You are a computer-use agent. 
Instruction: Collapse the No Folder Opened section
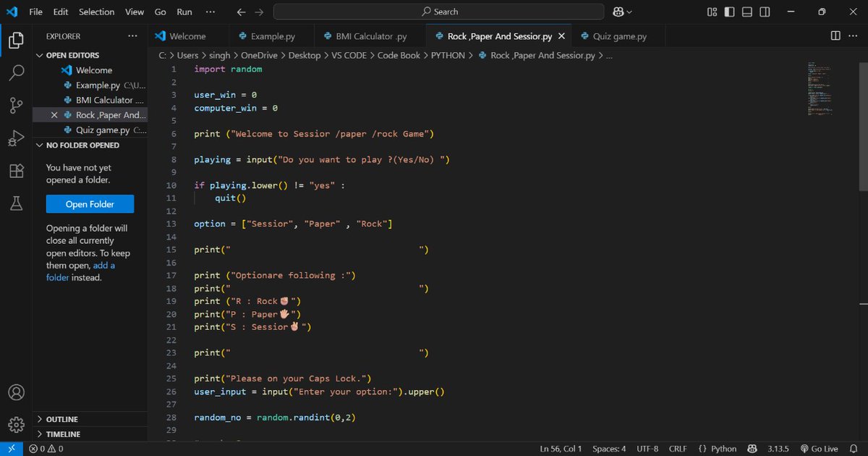[x=90, y=145]
